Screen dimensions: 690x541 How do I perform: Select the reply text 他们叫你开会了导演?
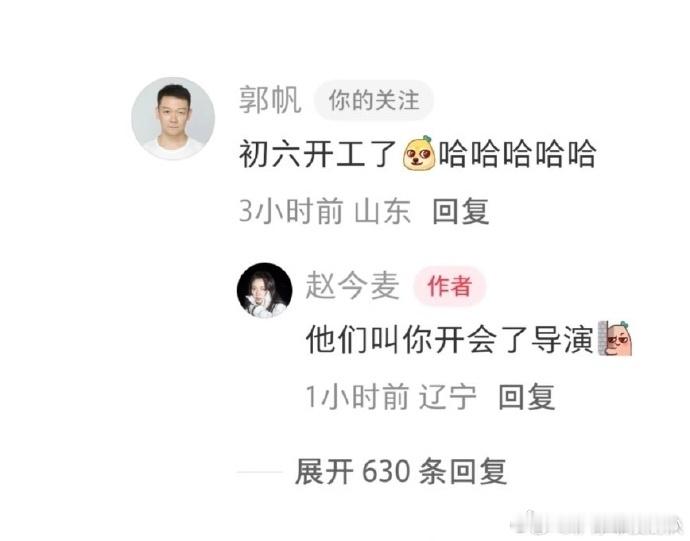pos(450,339)
